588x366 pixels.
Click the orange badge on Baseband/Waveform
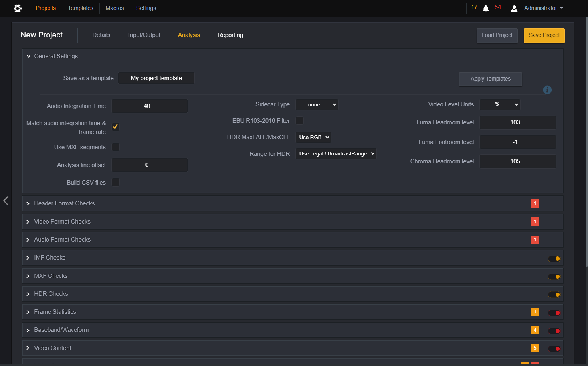[535, 330]
